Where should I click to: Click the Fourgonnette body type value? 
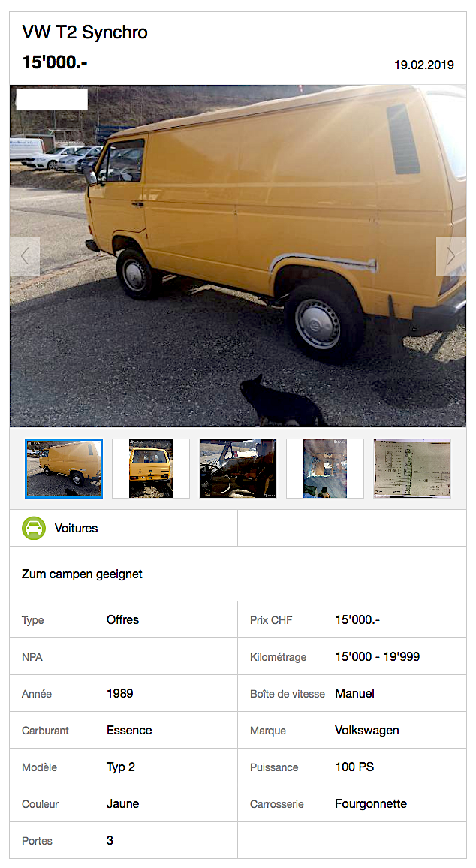[371, 803]
